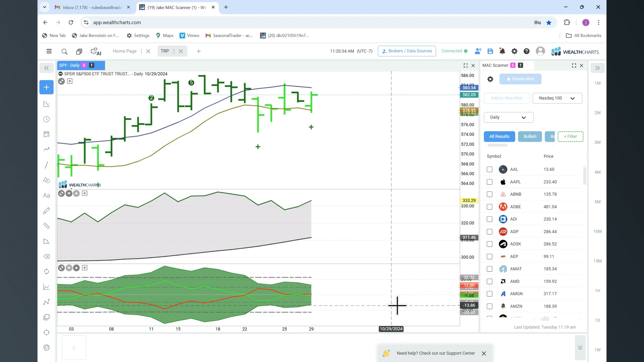Viewport: 644px width, 362px height.
Task: Open the layouts windows icon
Action: coord(79,52)
